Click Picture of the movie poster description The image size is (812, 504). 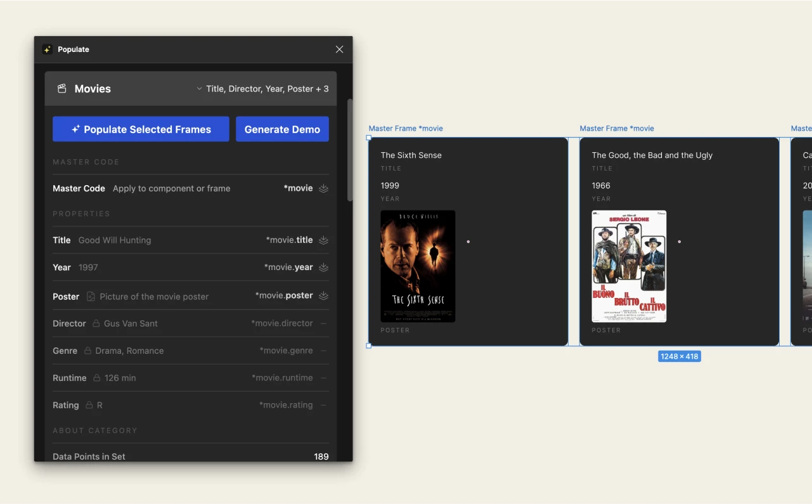point(154,296)
